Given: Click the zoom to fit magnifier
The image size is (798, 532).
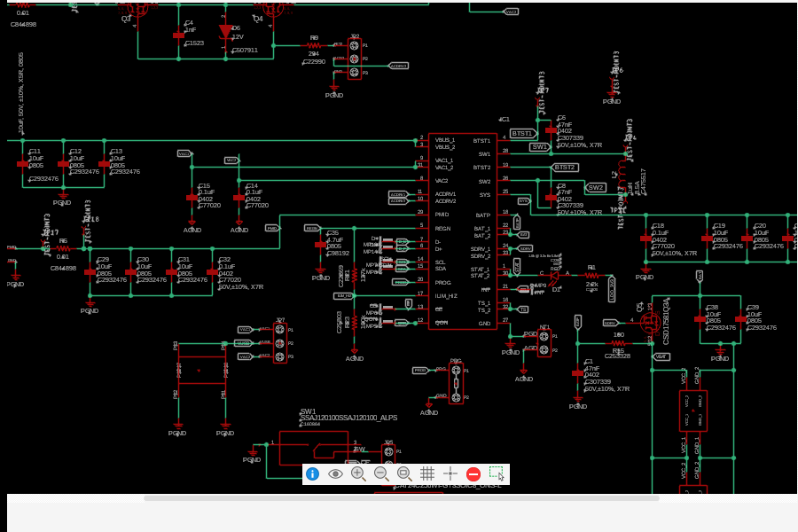Looking at the screenshot, I should pyautogui.click(x=404, y=474).
